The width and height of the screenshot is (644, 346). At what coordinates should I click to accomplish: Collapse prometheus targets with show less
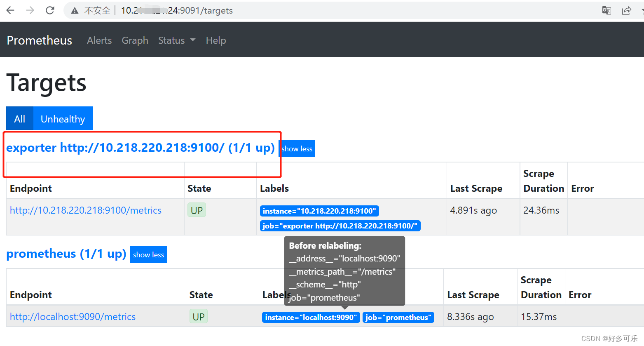pyautogui.click(x=148, y=255)
